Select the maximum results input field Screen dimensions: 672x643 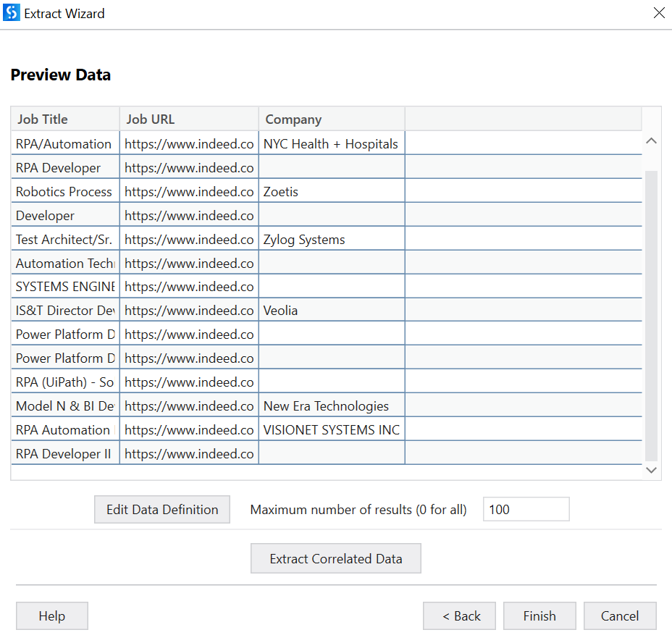pyautogui.click(x=526, y=509)
